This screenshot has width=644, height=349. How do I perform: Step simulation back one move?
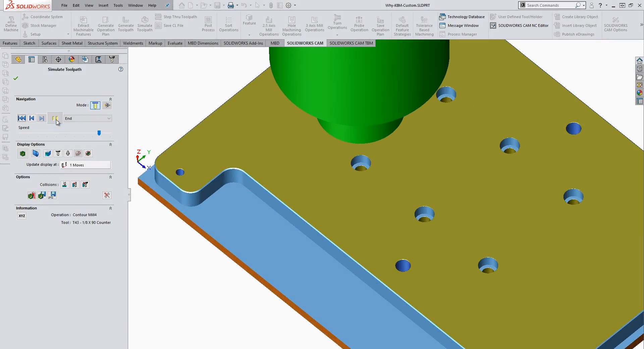(x=32, y=118)
